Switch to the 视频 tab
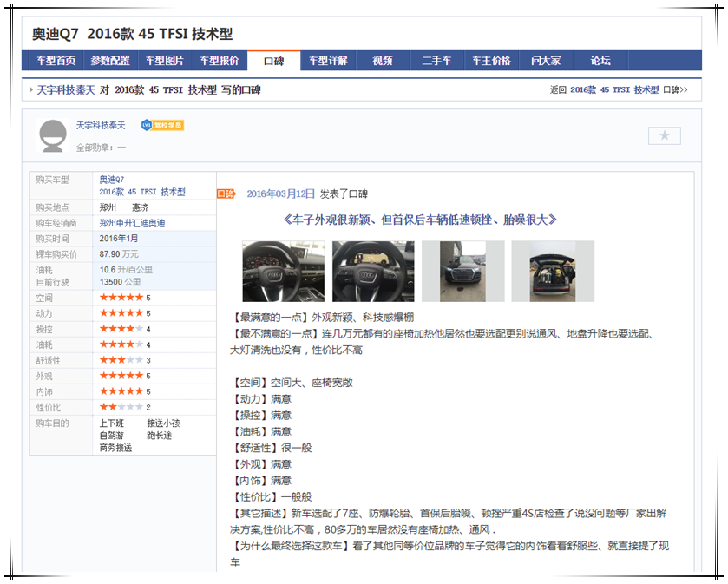Screen dimensions: 728x584 (x=383, y=61)
